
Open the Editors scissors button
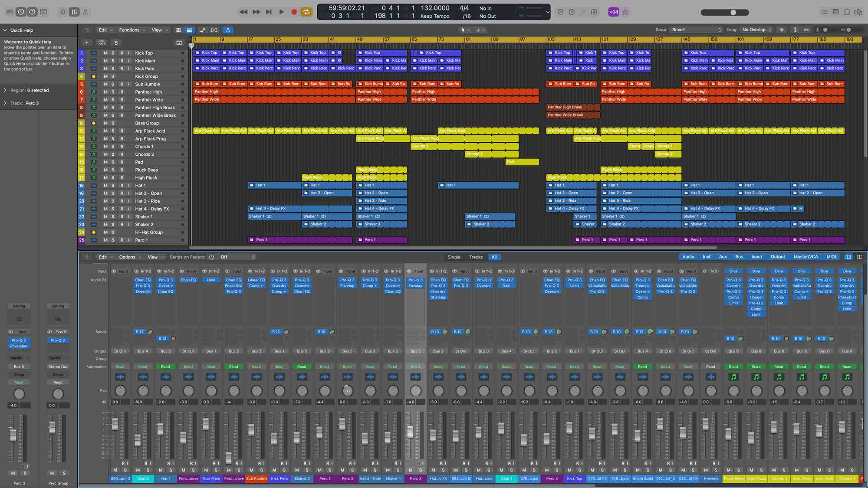pyautogui.click(x=85, y=12)
